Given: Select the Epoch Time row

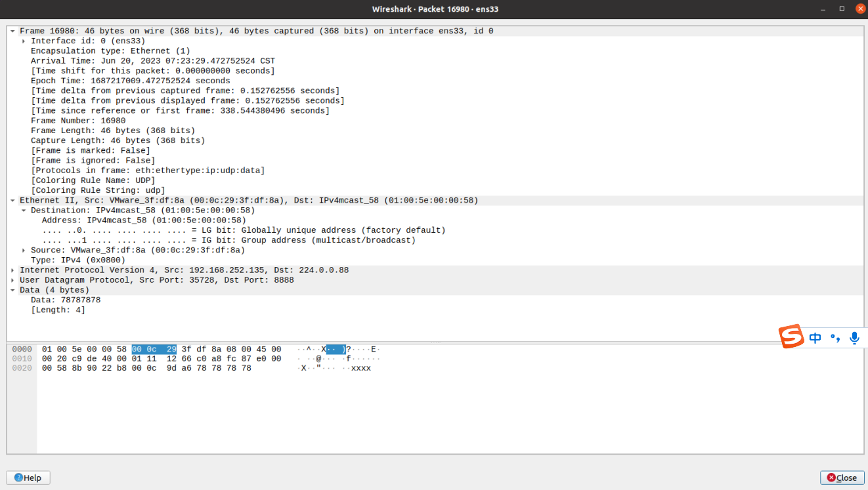Looking at the screenshot, I should coord(436,81).
